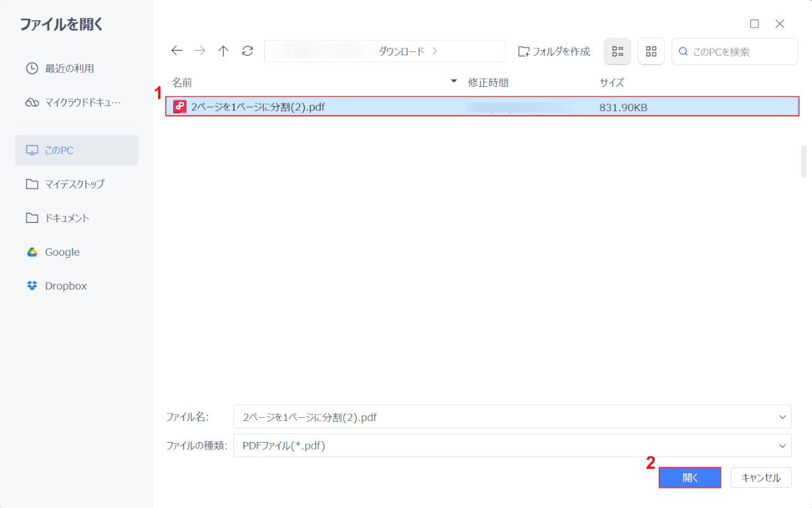Click the PDF file's red icon
Image resolution: width=812 pixels, height=508 pixels.
click(x=180, y=107)
